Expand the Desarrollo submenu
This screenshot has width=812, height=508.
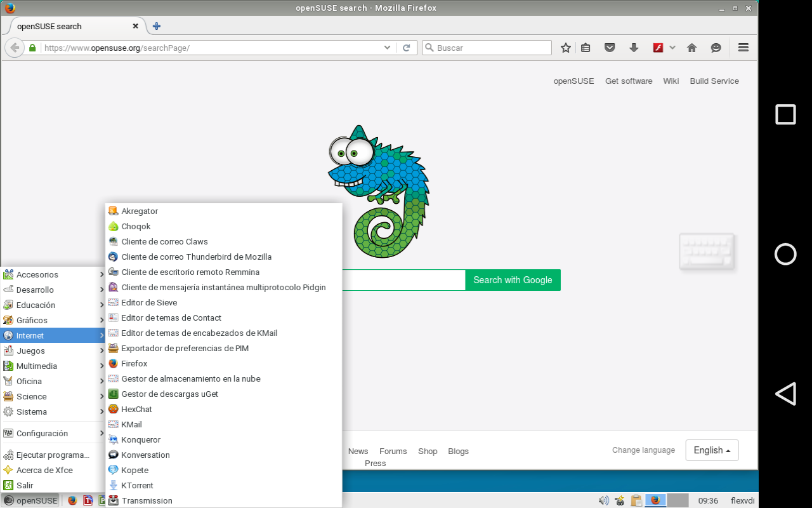pos(53,290)
